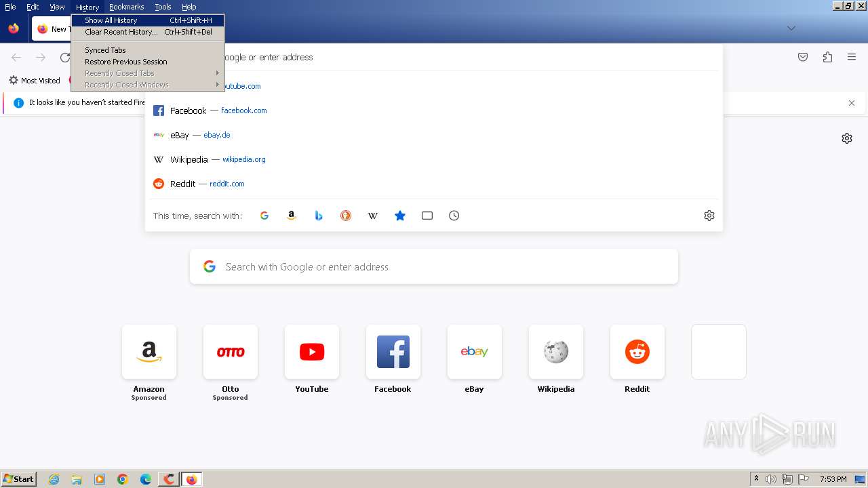The height and width of the screenshot is (488, 868).
Task: Click the Windows Start button
Action: coord(19,479)
